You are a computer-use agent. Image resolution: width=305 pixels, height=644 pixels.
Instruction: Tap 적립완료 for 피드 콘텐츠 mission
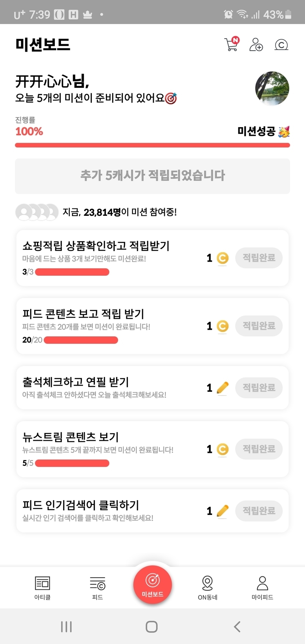click(259, 326)
